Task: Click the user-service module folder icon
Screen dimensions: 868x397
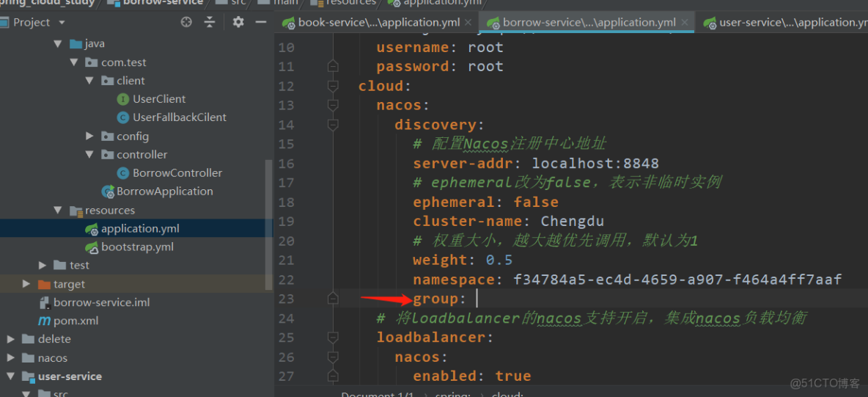Action: (x=29, y=377)
